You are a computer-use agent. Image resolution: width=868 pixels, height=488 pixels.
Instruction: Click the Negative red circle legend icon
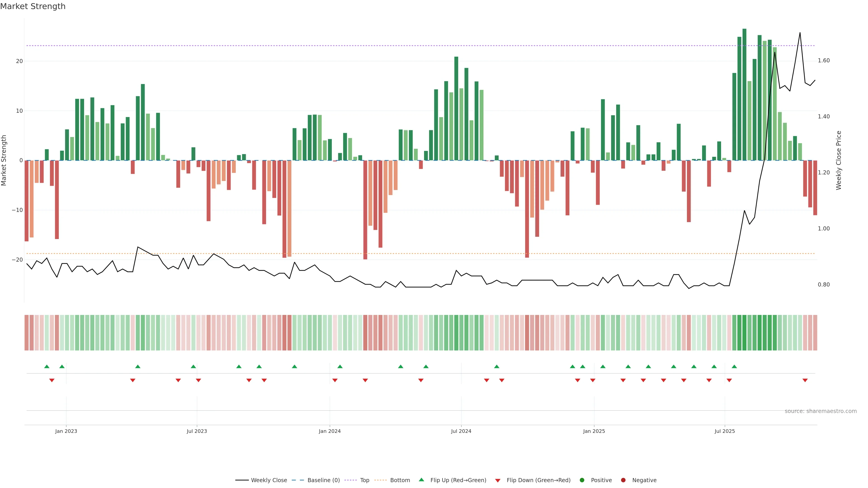tap(623, 480)
